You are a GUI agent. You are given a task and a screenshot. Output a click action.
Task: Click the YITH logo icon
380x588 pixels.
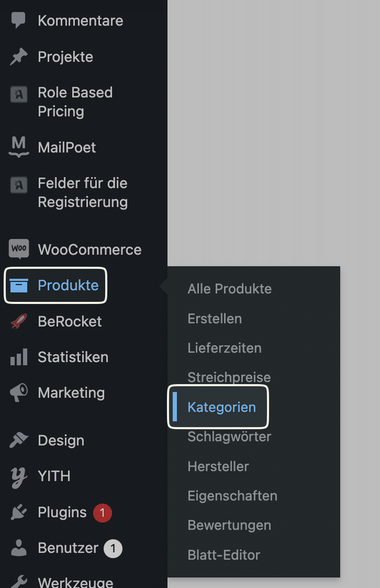[19, 477]
